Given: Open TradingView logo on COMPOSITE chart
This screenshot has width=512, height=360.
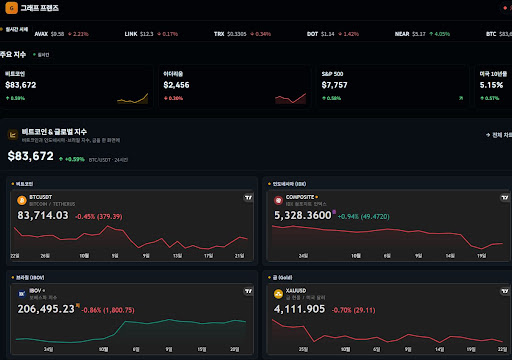Looking at the screenshot, I should click(x=505, y=198).
